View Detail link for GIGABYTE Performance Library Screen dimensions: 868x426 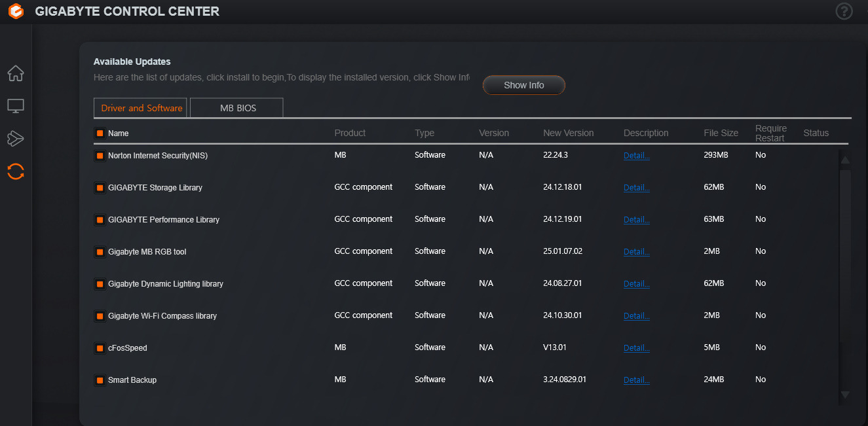[x=636, y=220]
